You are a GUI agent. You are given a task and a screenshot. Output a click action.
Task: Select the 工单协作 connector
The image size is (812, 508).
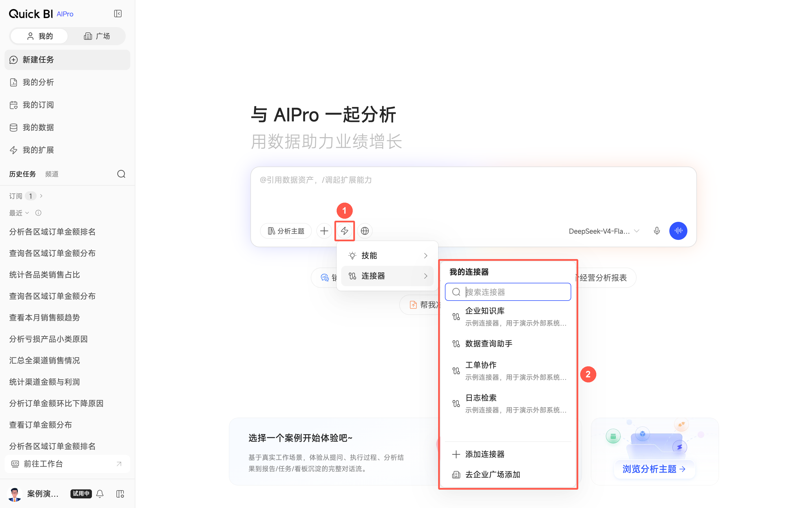coord(508,371)
